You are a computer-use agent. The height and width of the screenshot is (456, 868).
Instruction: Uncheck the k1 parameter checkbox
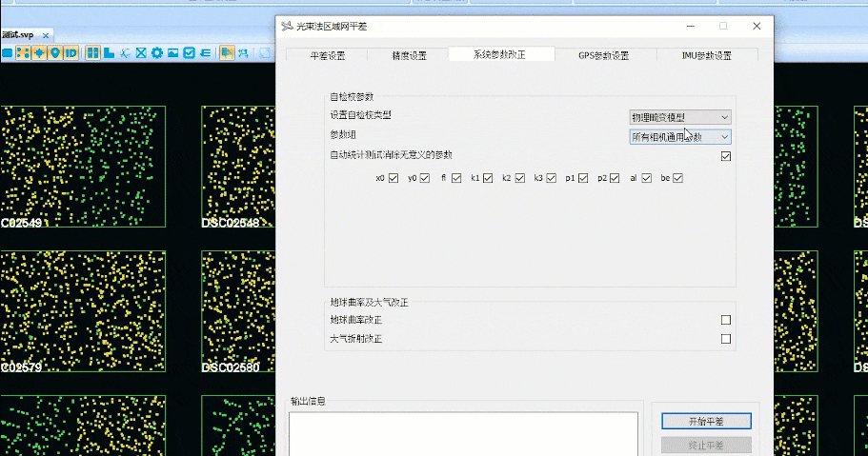coord(487,178)
